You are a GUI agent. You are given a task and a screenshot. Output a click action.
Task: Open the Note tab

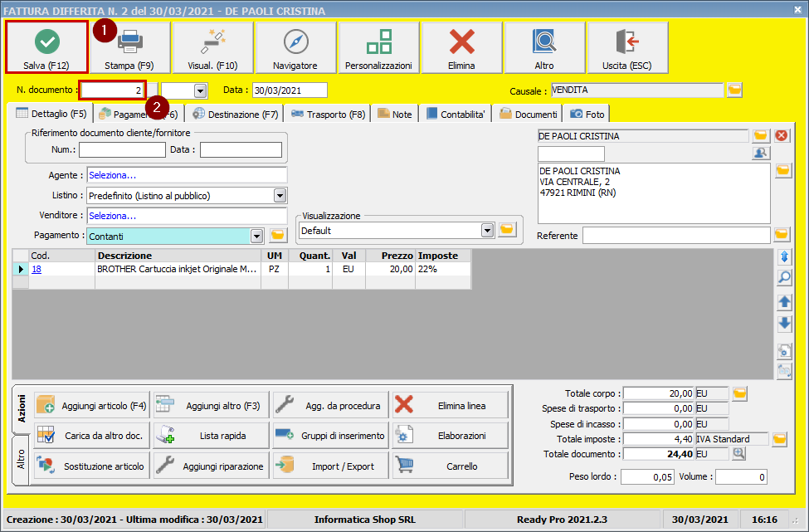(395, 114)
